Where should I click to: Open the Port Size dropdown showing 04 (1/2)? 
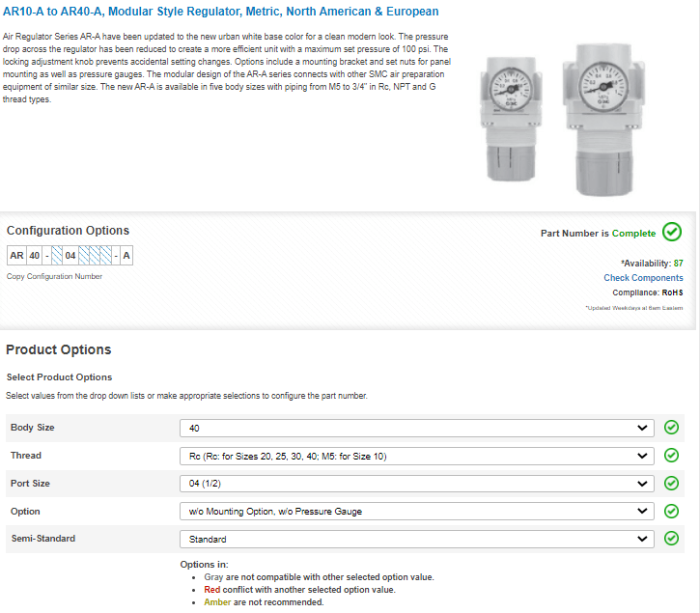416,484
